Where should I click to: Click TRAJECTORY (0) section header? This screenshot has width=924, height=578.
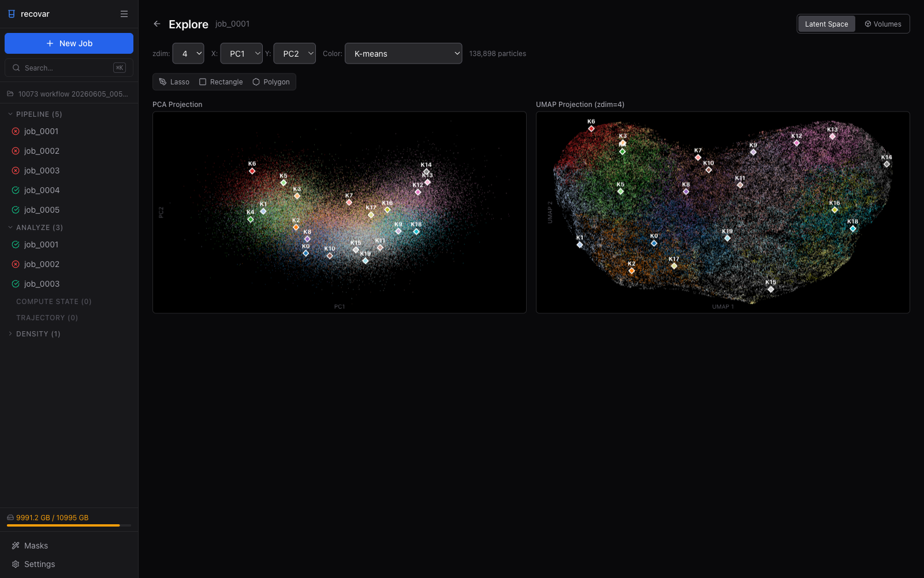47,318
